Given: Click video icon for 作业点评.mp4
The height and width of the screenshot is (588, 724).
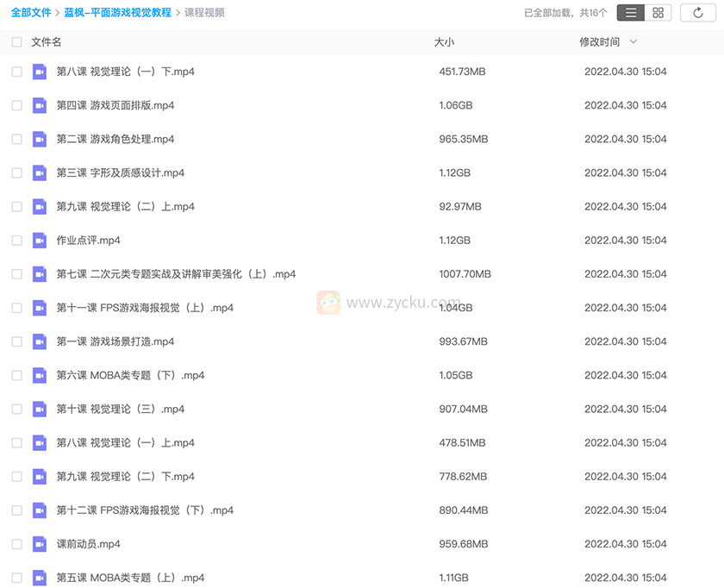Looking at the screenshot, I should [x=40, y=241].
